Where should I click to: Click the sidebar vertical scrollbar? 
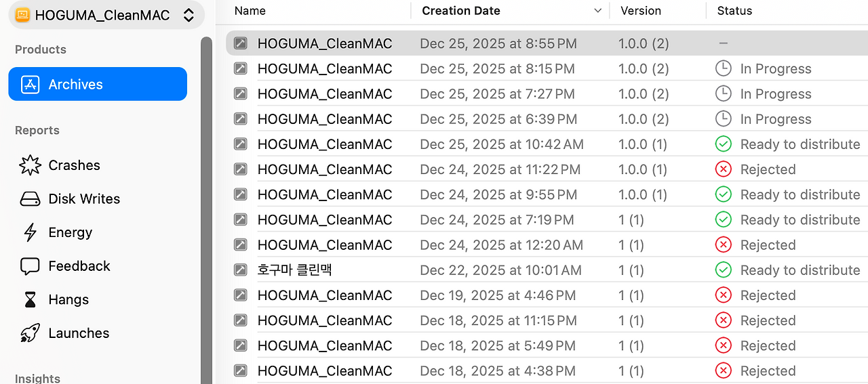pos(207,210)
